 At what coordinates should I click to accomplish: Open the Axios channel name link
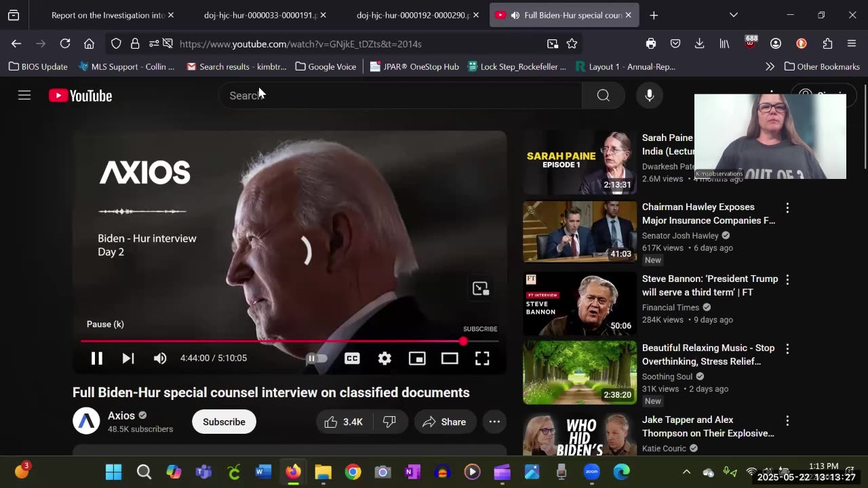click(121, 415)
